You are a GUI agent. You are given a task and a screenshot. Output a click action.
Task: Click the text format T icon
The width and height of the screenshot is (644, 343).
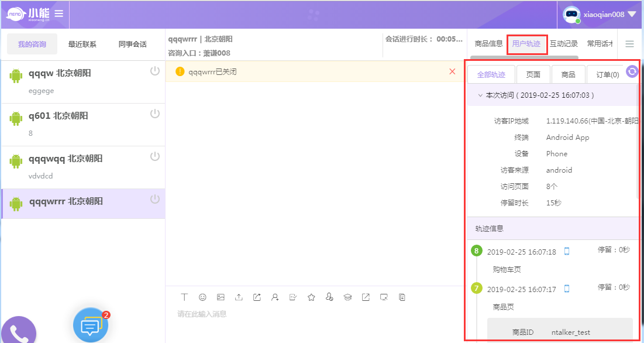pyautogui.click(x=184, y=297)
